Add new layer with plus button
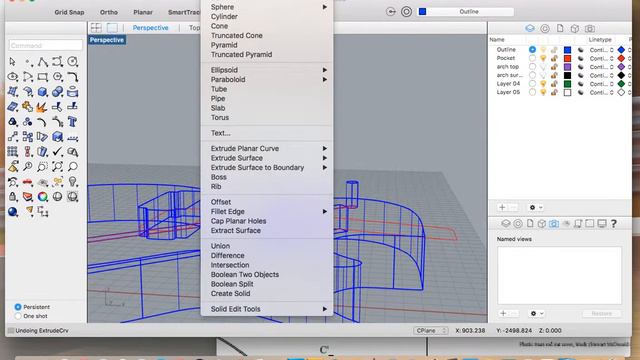The width and height of the screenshot is (640, 360). click(x=502, y=208)
